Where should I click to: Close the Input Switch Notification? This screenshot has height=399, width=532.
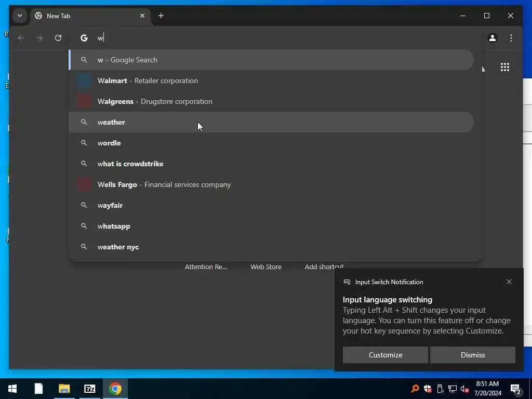(x=509, y=282)
